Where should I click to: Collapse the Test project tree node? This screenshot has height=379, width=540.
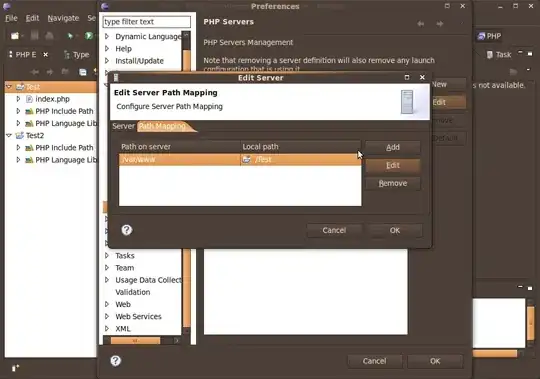coord(9,86)
